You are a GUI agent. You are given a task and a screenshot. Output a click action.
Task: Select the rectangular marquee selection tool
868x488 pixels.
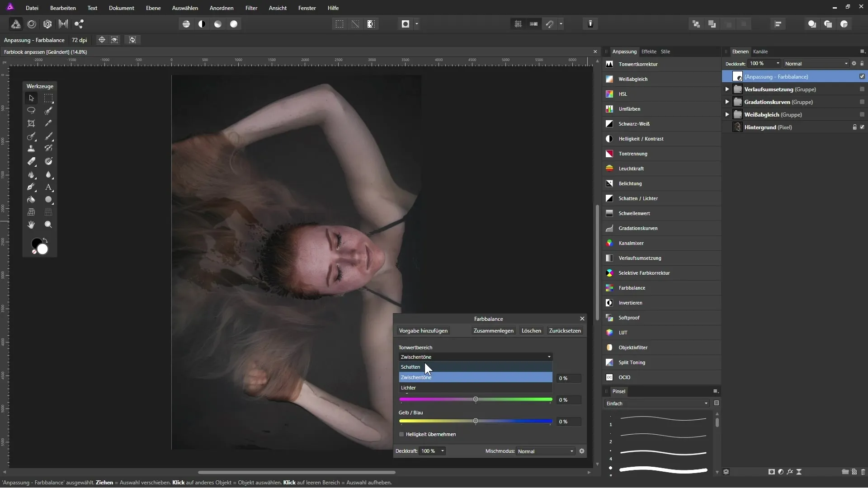[x=48, y=98]
